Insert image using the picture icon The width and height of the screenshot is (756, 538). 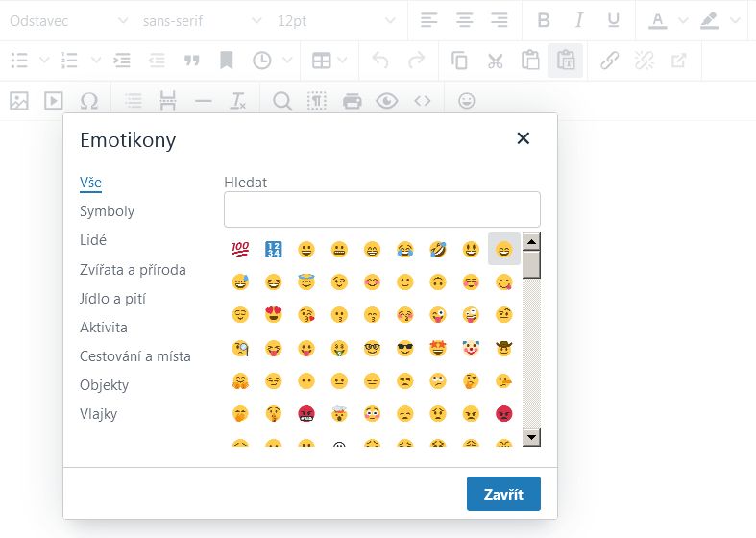pos(19,101)
